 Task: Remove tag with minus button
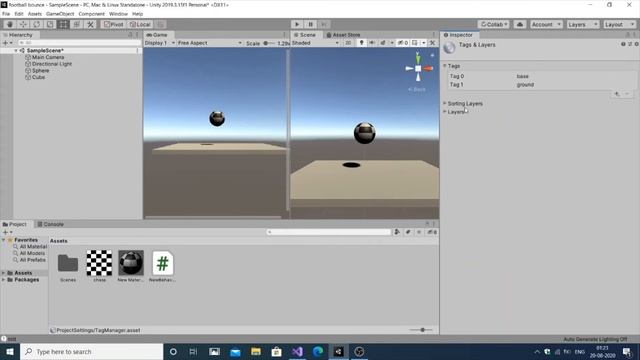click(x=627, y=94)
